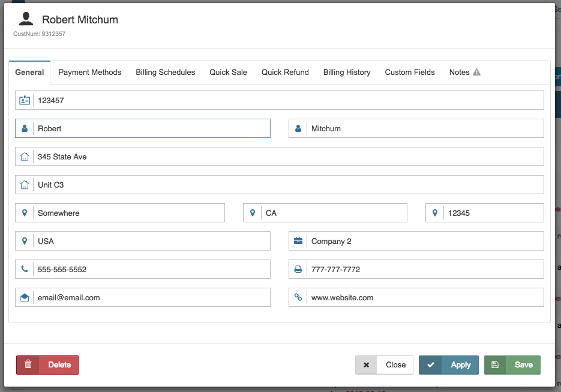
Task: Click the envelope icon next to email@email.com
Action: point(25,297)
